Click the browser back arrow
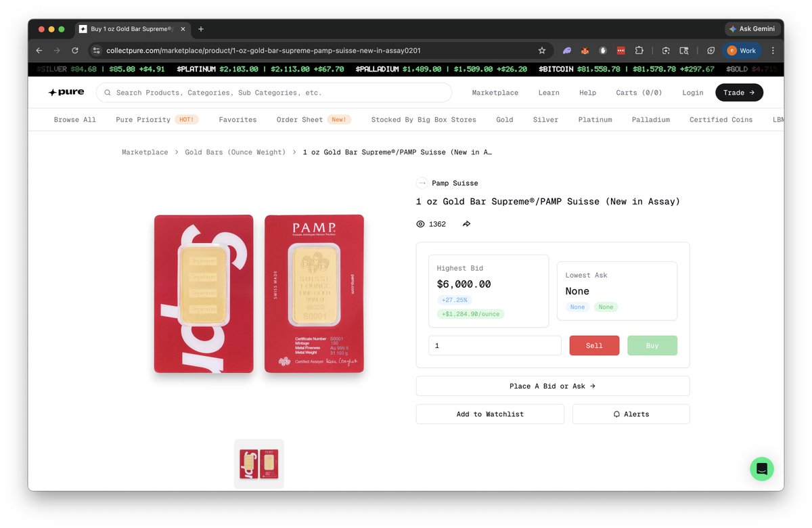The image size is (812, 528). click(39, 50)
